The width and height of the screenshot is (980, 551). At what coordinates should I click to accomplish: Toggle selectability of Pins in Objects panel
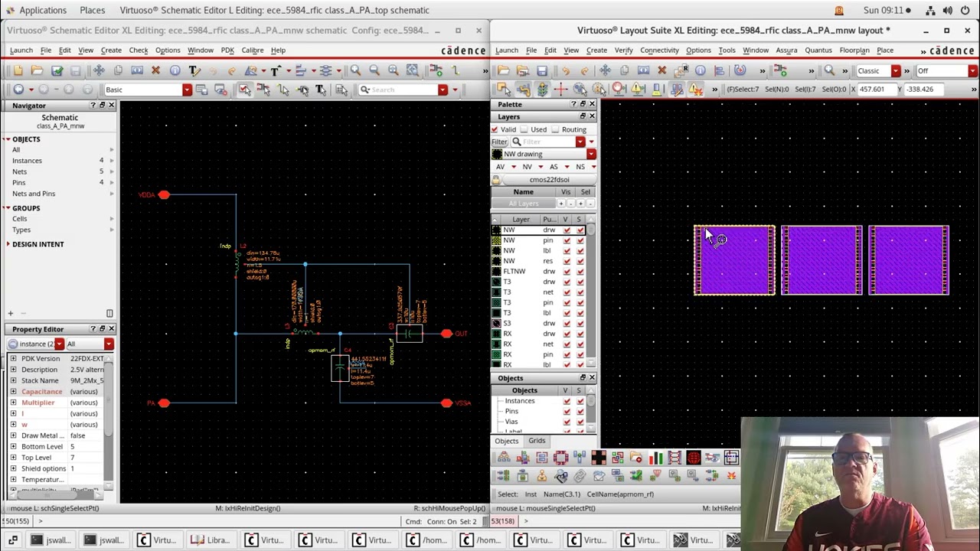580,412
